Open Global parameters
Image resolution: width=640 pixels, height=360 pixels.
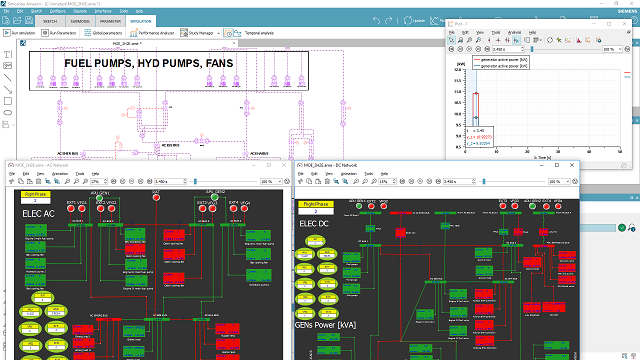click(x=103, y=33)
